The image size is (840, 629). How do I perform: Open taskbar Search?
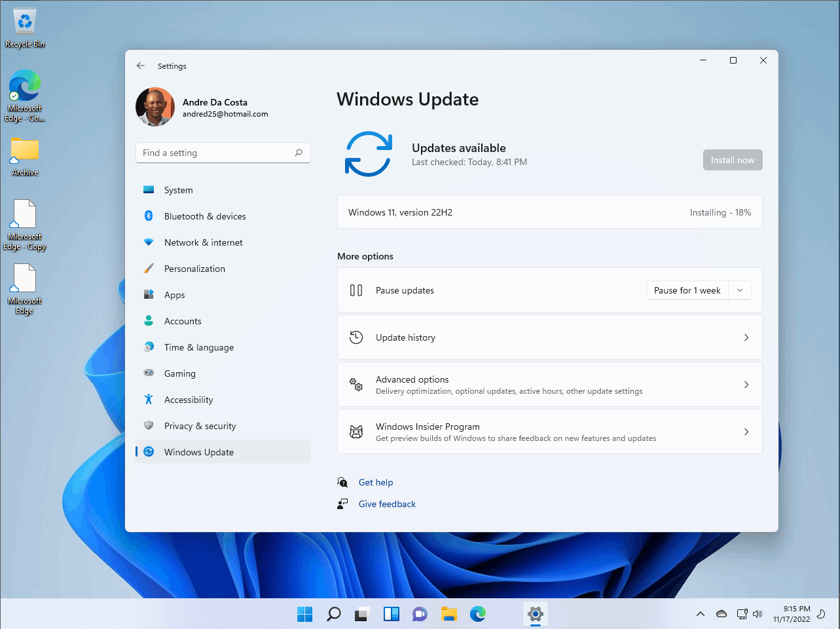point(334,614)
